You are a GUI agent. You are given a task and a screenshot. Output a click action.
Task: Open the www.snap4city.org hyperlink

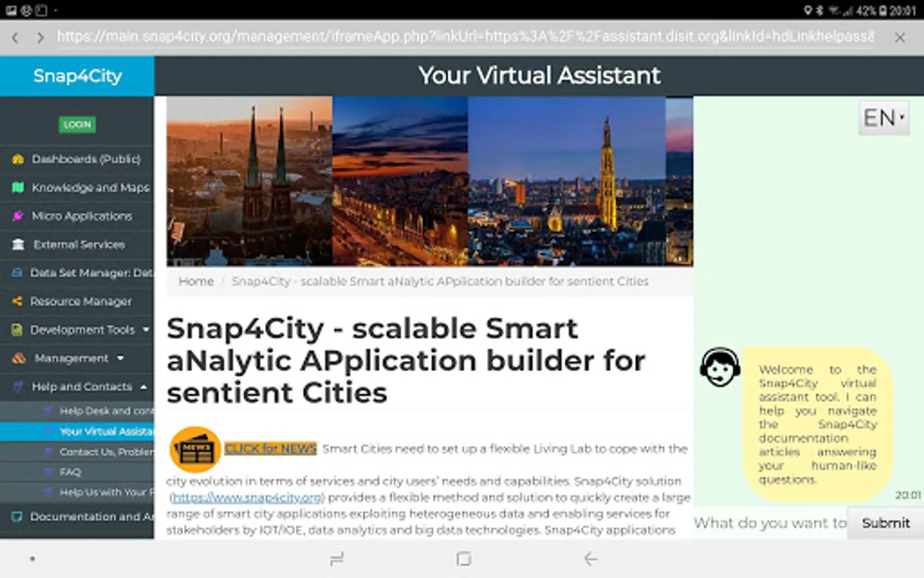coord(247,497)
